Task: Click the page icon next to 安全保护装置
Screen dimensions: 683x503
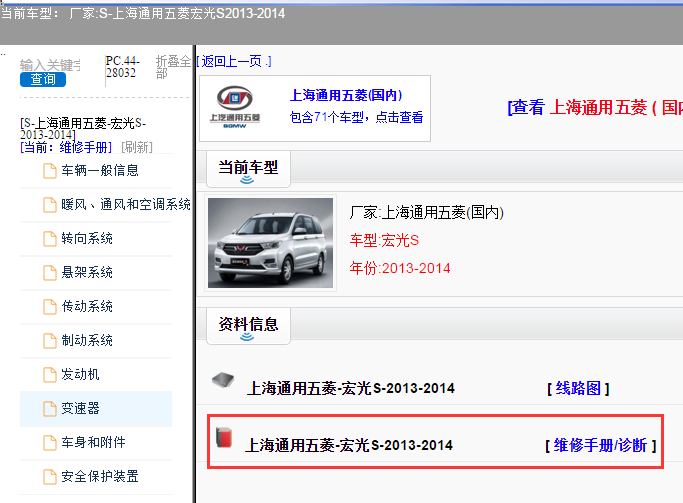Action: (50, 476)
